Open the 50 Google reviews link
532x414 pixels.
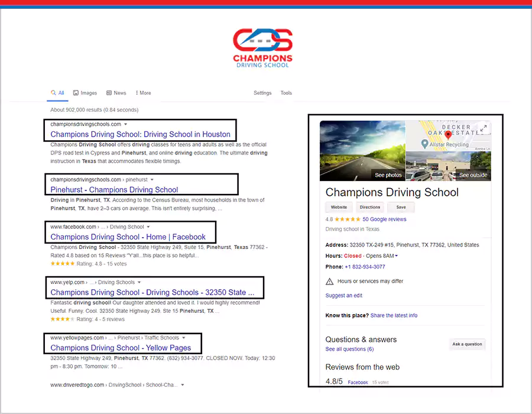click(384, 219)
